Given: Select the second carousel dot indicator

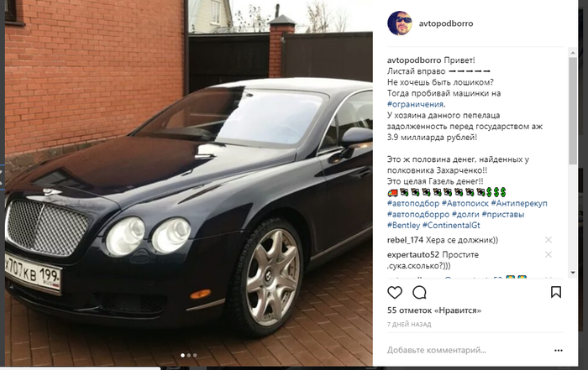Looking at the screenshot, I should 189,355.
